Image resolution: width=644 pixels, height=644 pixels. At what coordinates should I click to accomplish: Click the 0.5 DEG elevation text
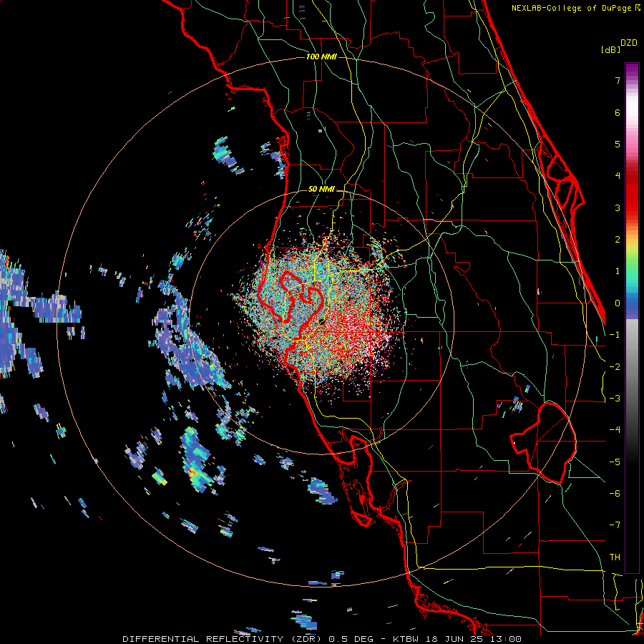pyautogui.click(x=351, y=639)
